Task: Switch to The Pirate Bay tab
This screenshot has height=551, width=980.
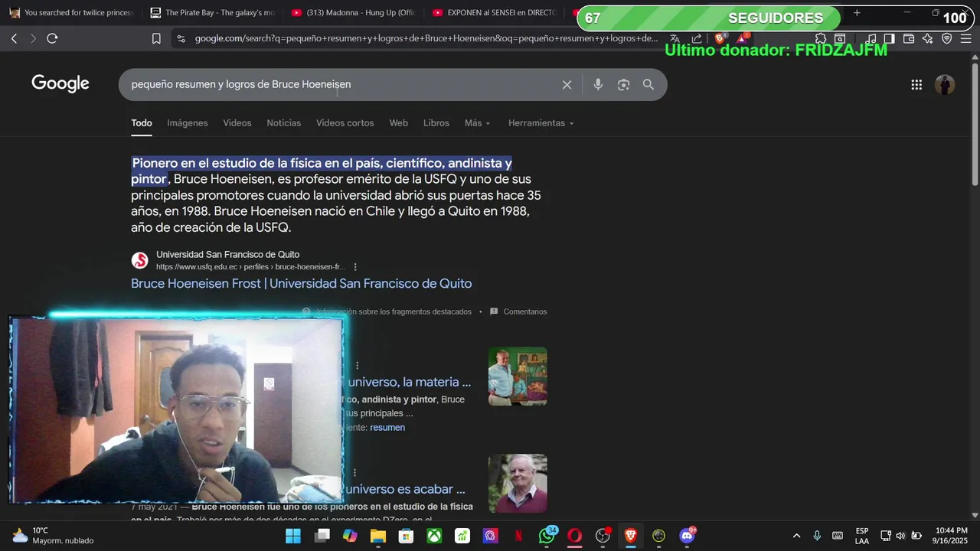Action: (213, 13)
